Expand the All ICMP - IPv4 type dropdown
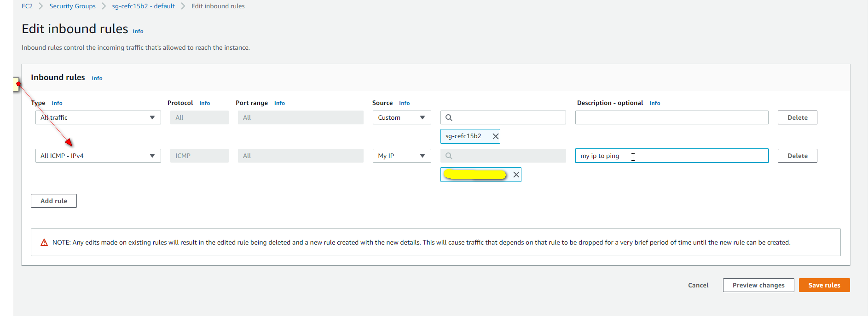 [x=98, y=156]
